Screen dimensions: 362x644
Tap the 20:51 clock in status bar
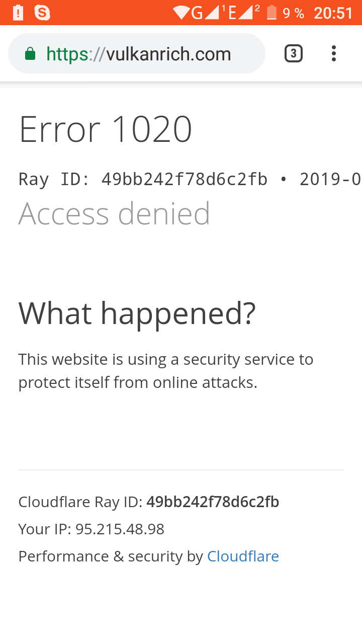coord(333,13)
